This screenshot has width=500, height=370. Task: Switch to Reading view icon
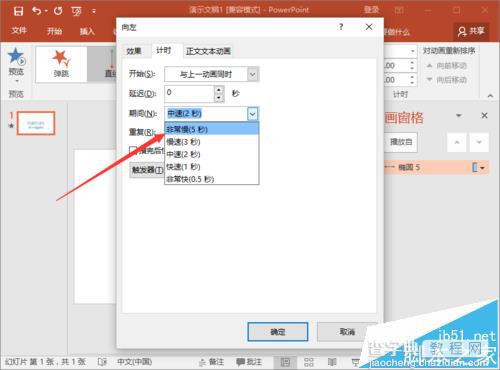(x=332, y=362)
